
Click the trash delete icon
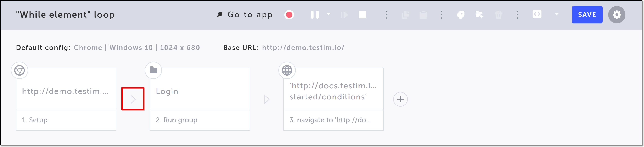498,15
